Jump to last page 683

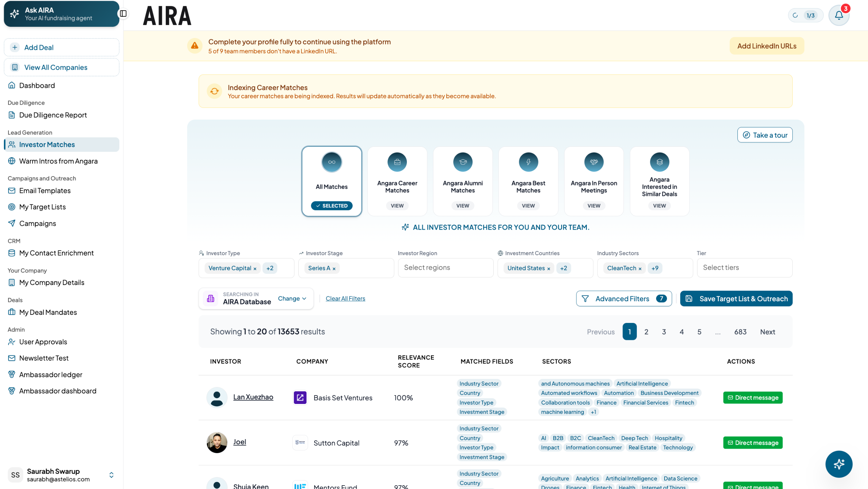[x=740, y=332]
